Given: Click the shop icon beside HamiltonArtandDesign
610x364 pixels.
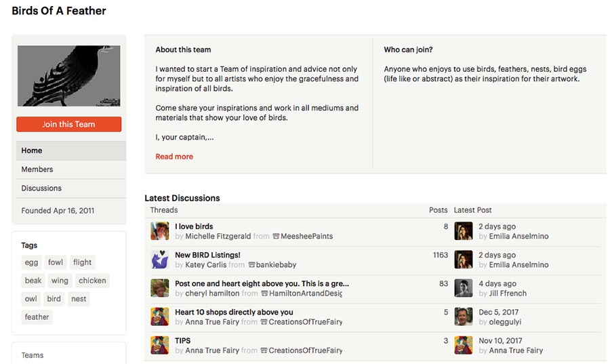Looking at the screenshot, I should point(264,294).
